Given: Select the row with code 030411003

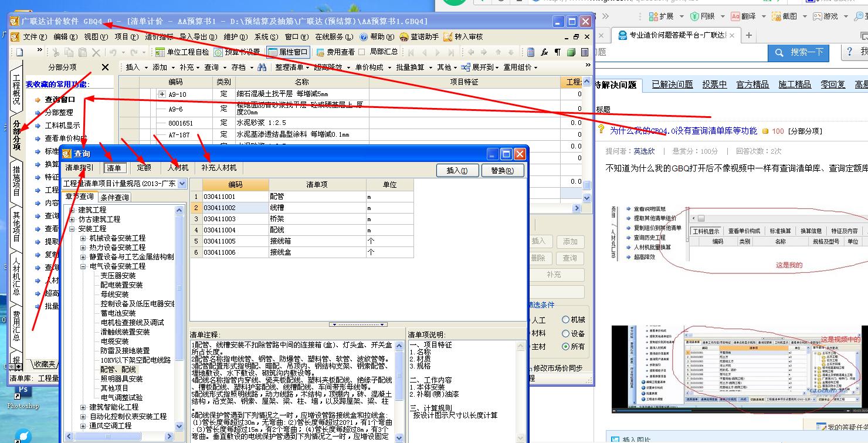Looking at the screenshot, I should pos(302,219).
